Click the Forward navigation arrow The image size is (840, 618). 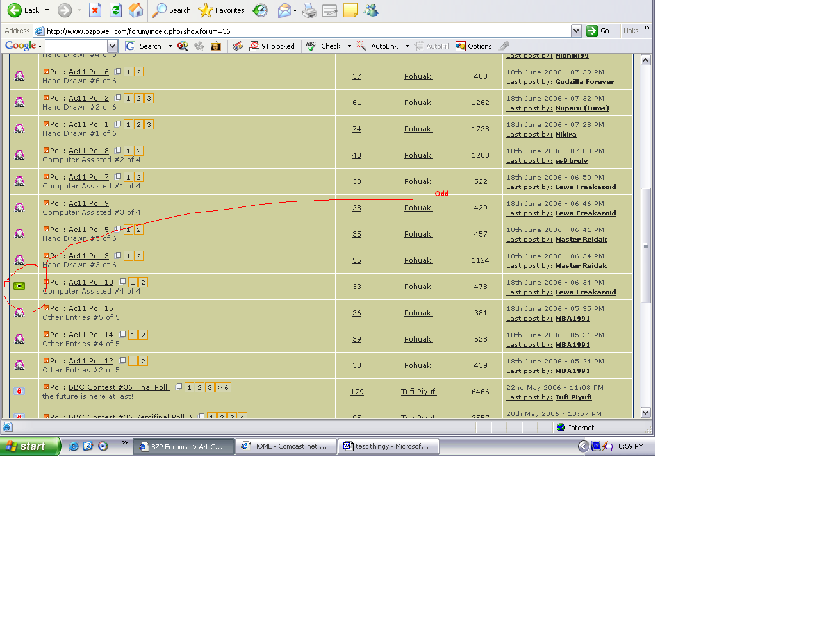64,10
